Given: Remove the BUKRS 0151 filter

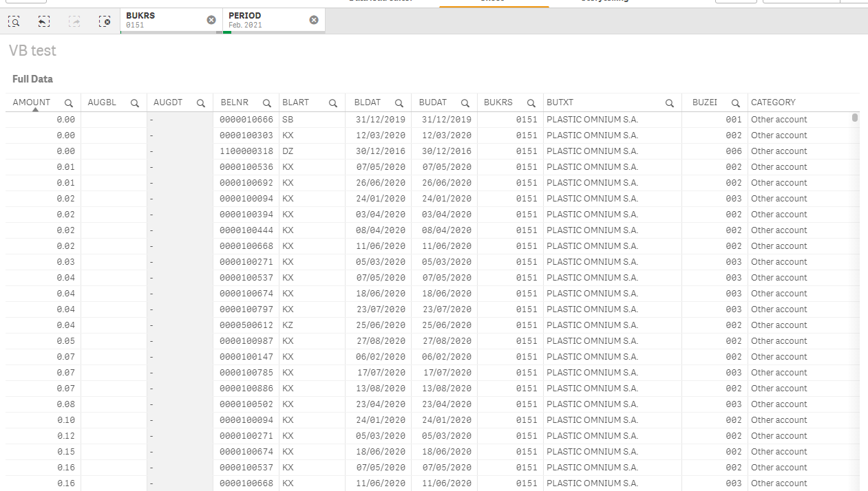Looking at the screenshot, I should [211, 19].
